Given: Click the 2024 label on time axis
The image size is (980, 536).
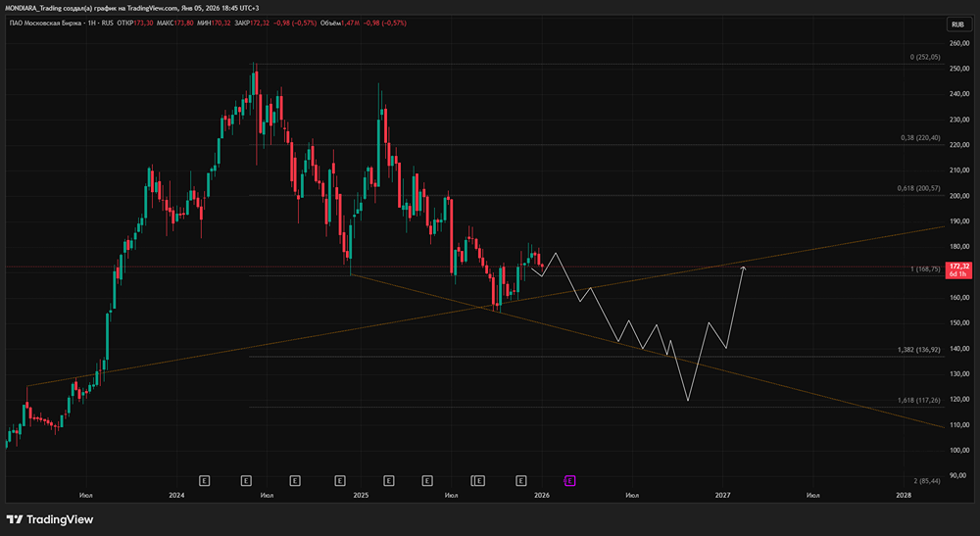Looking at the screenshot, I should click(x=176, y=496).
